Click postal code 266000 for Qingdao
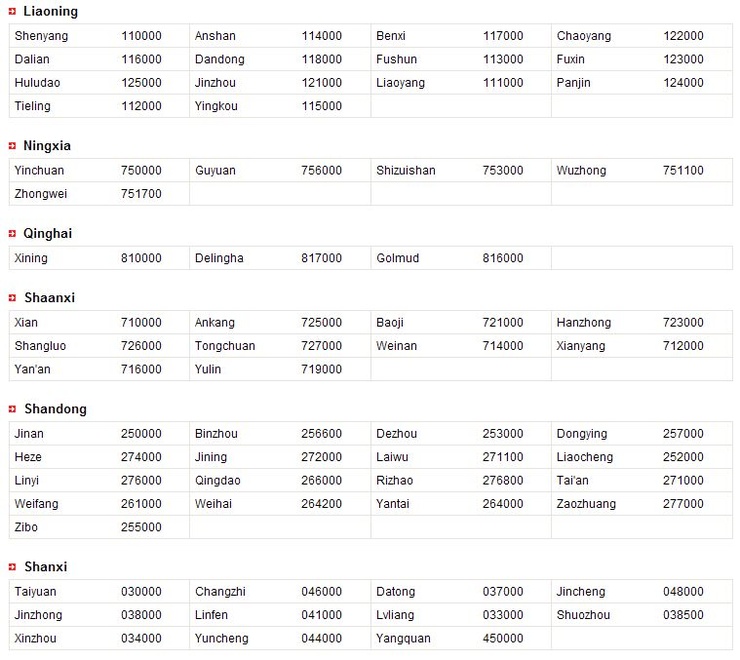 pos(321,481)
